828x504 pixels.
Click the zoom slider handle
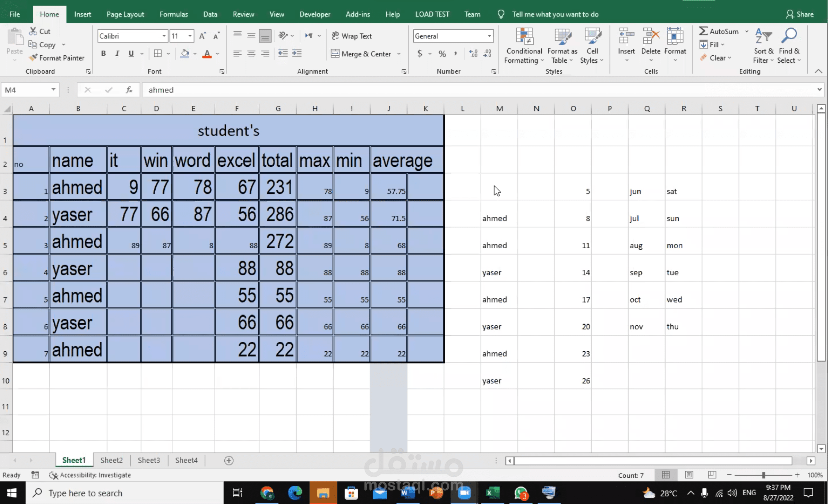click(x=763, y=475)
